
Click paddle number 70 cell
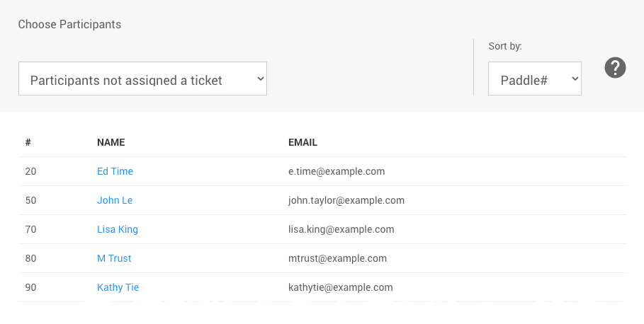coord(30,229)
